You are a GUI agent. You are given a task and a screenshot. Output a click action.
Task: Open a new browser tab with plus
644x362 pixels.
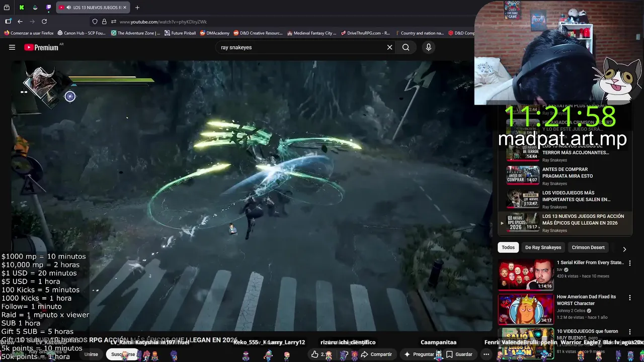[x=137, y=8]
